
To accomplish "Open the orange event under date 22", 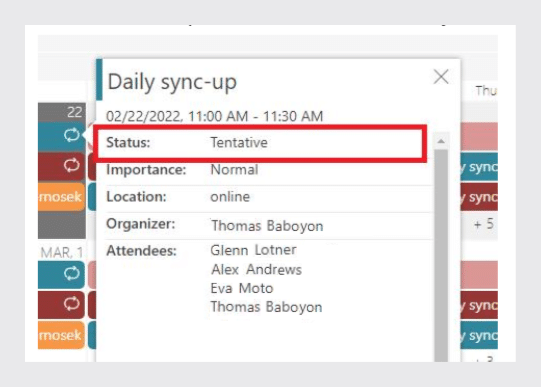I will 61,197.
